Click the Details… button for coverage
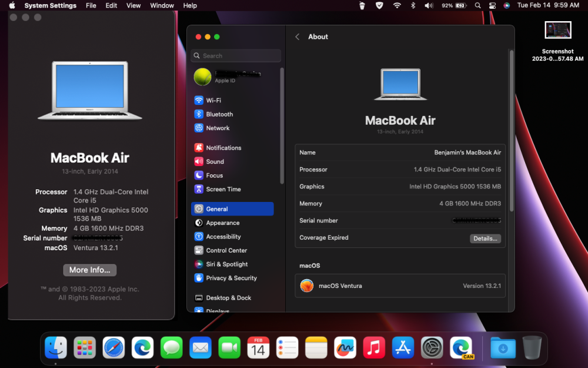Viewport: 588px width, 368px height. 485,238
